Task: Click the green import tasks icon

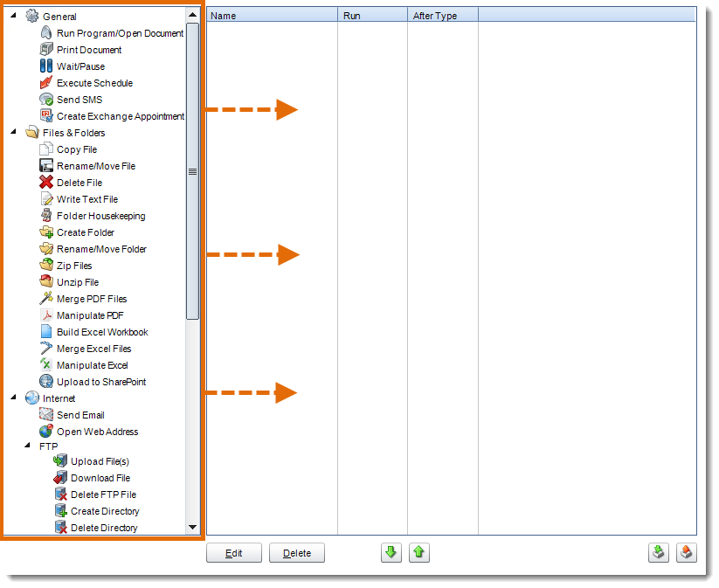Action: pyautogui.click(x=659, y=552)
